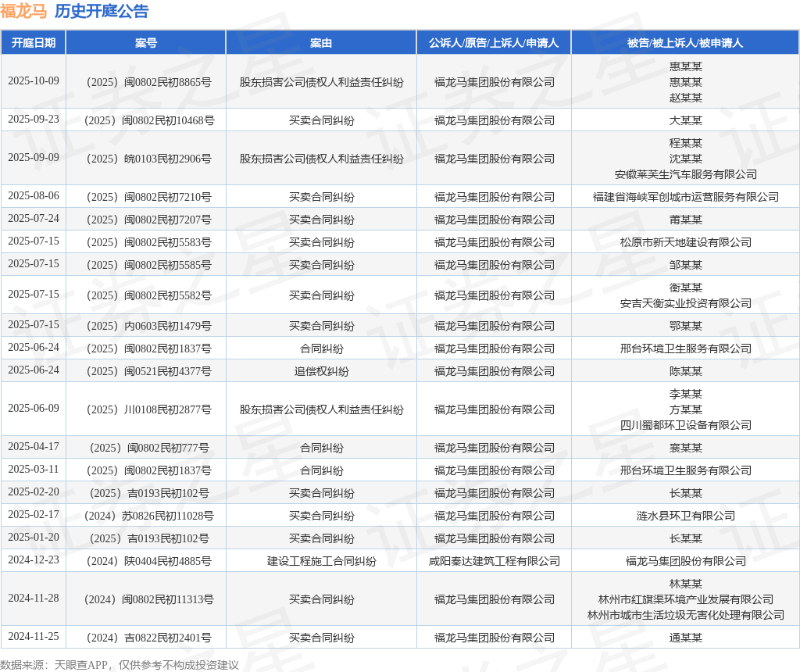Click the 案号 column header
The image size is (800, 672).
[x=146, y=43]
